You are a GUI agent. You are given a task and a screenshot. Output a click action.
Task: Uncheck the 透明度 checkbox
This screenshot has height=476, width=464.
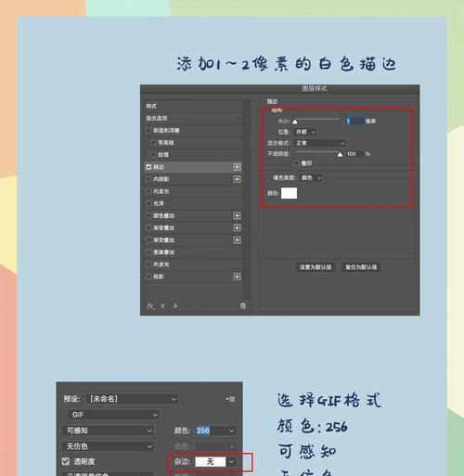point(66,461)
